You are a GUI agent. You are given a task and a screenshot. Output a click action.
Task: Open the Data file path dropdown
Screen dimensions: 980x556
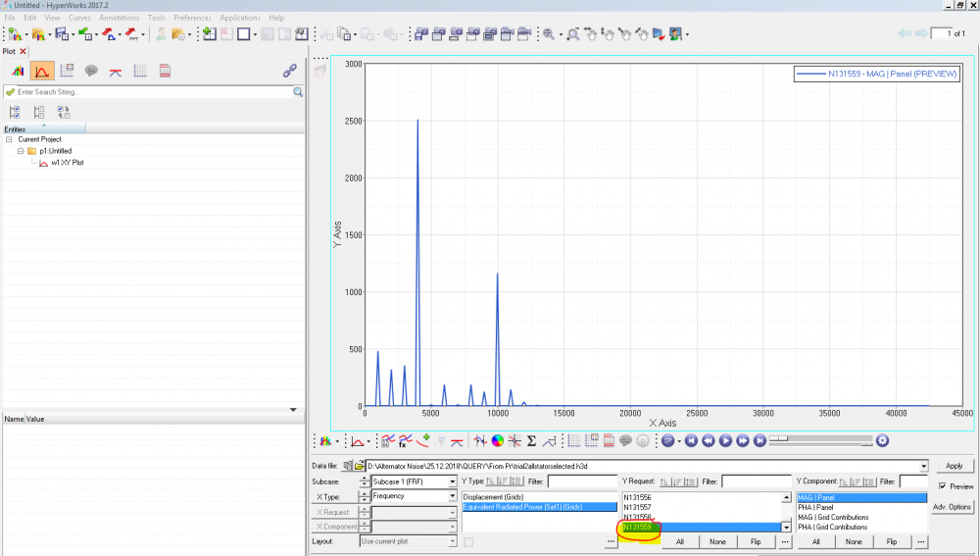click(x=923, y=467)
